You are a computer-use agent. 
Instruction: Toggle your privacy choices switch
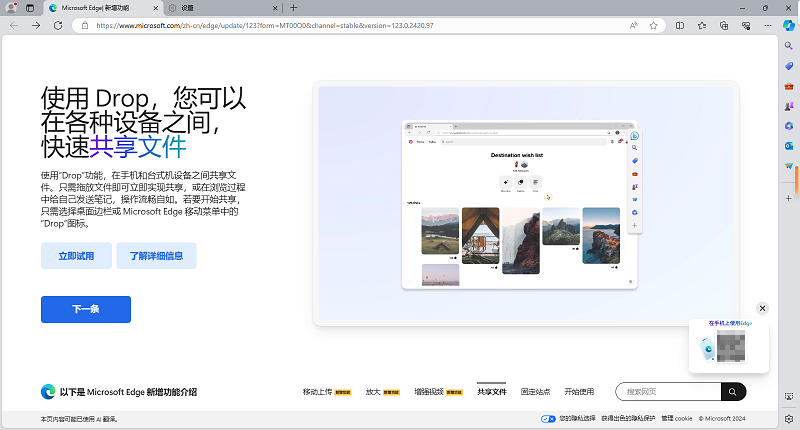548,419
